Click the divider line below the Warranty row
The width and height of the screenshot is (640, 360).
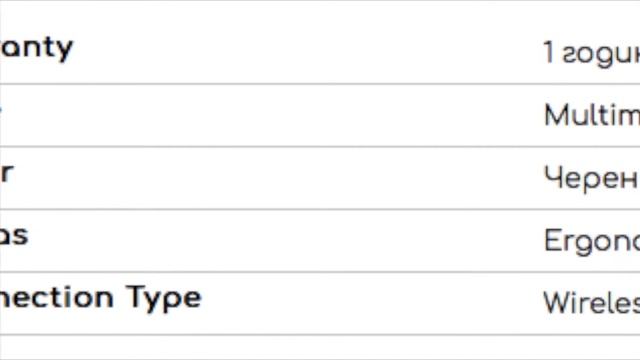point(320,84)
